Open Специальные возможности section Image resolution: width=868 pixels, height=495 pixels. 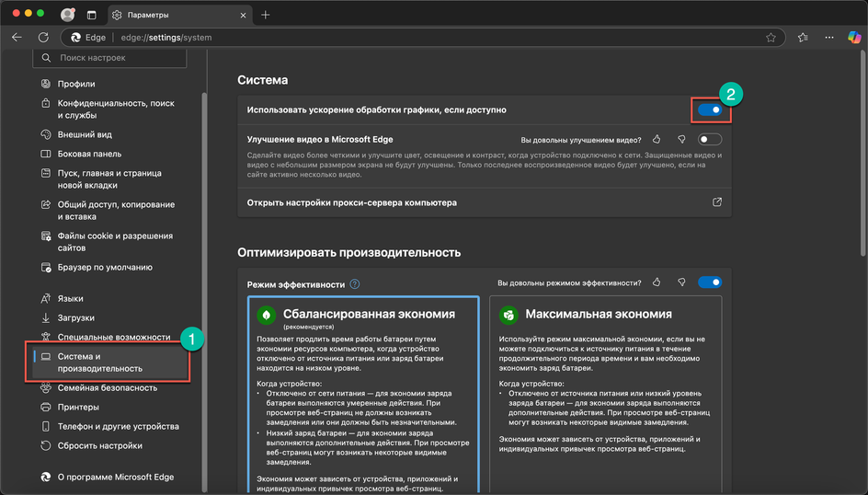[x=113, y=337]
